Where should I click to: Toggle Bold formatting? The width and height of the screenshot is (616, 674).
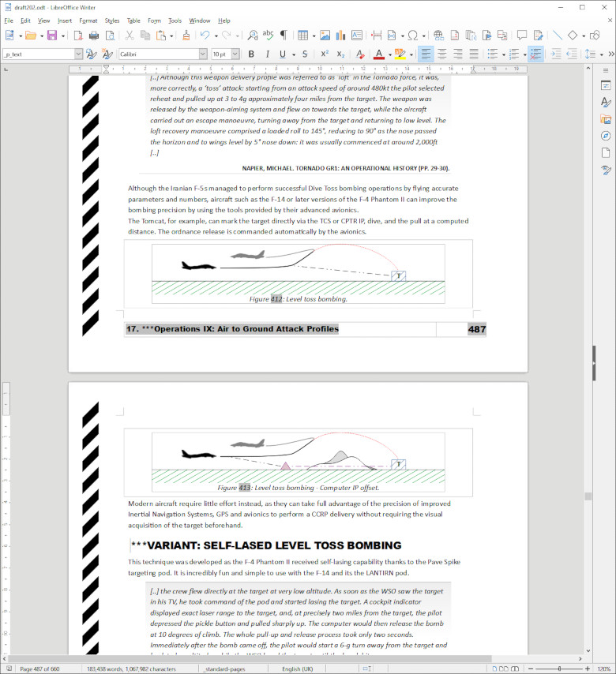point(251,54)
